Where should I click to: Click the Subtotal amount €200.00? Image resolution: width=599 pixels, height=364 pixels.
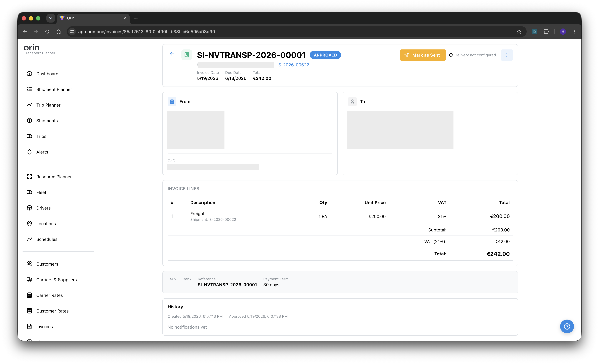click(501, 230)
